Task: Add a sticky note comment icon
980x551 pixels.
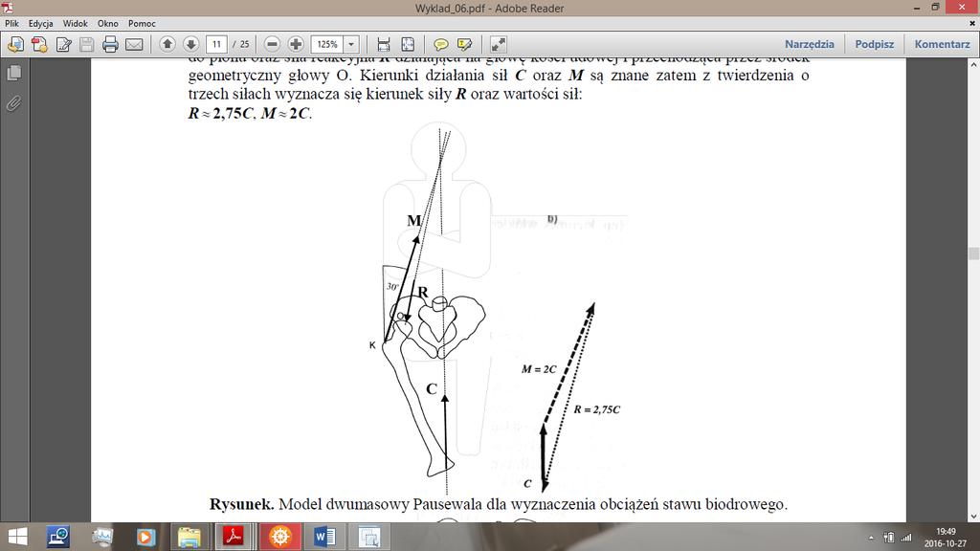Action: tap(440, 44)
